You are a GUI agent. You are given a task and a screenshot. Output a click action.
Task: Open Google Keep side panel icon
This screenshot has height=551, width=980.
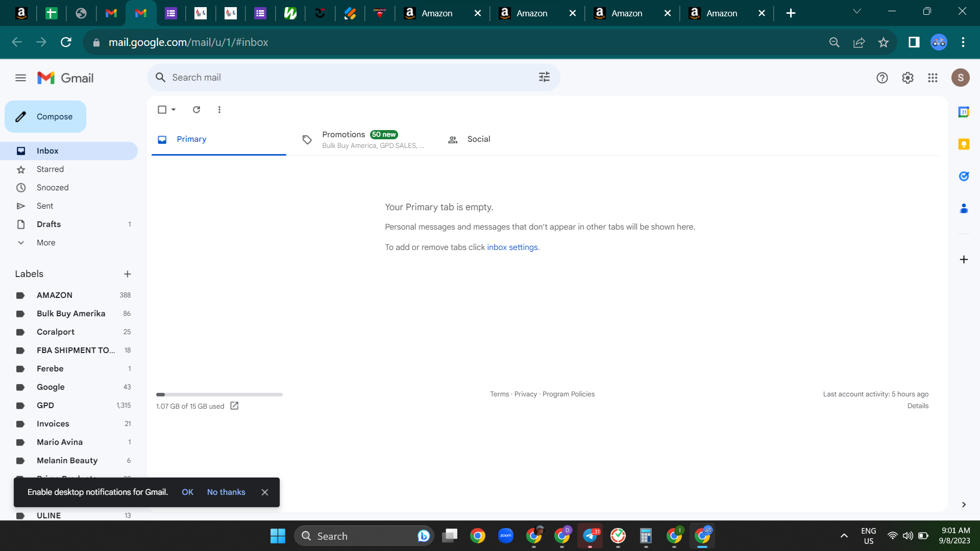(964, 144)
